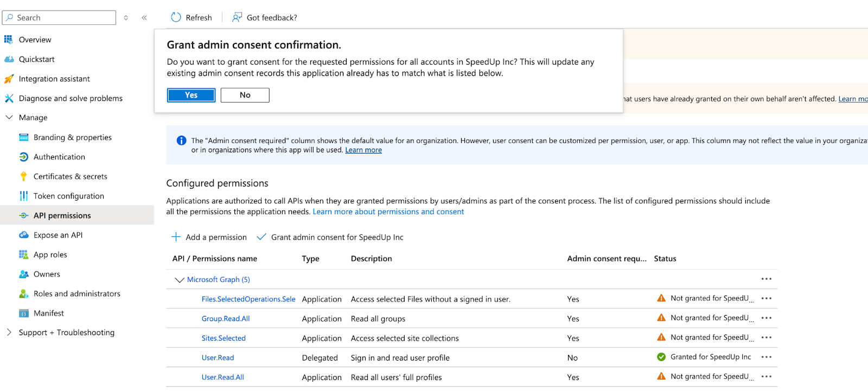
Task: Click the Expose an API cloud icon
Action: pyautogui.click(x=23, y=235)
